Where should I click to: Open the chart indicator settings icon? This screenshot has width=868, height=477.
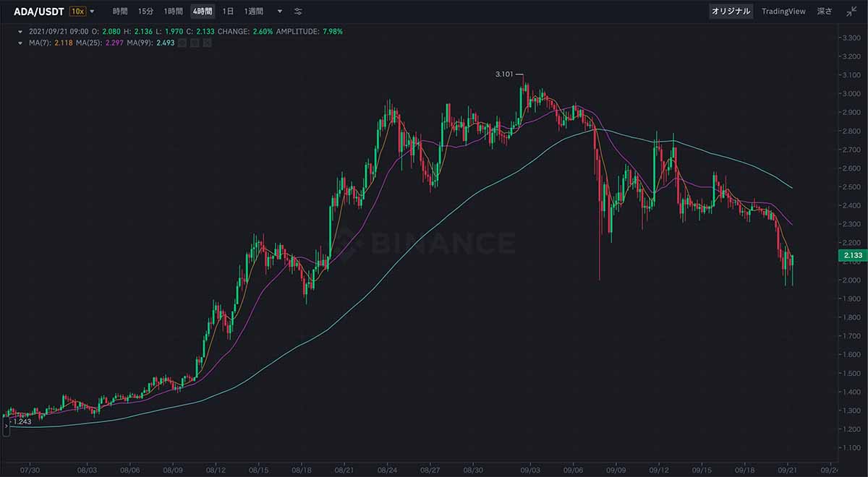click(298, 12)
